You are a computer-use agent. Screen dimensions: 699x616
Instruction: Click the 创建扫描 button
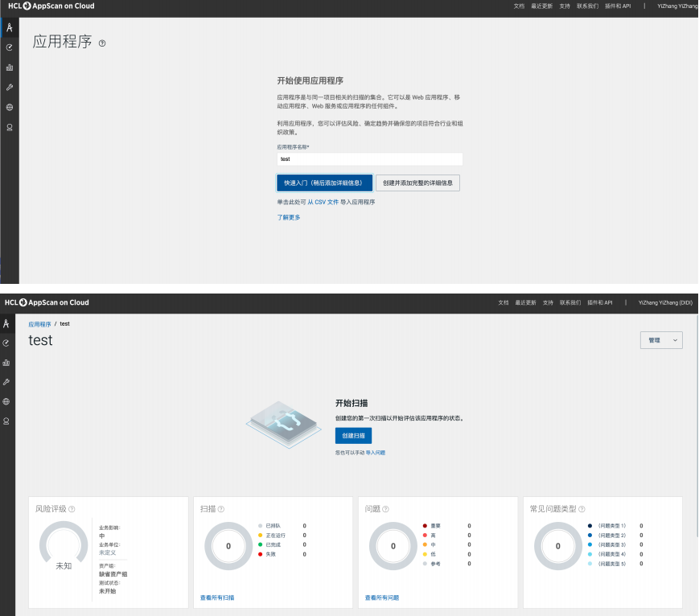coord(353,436)
